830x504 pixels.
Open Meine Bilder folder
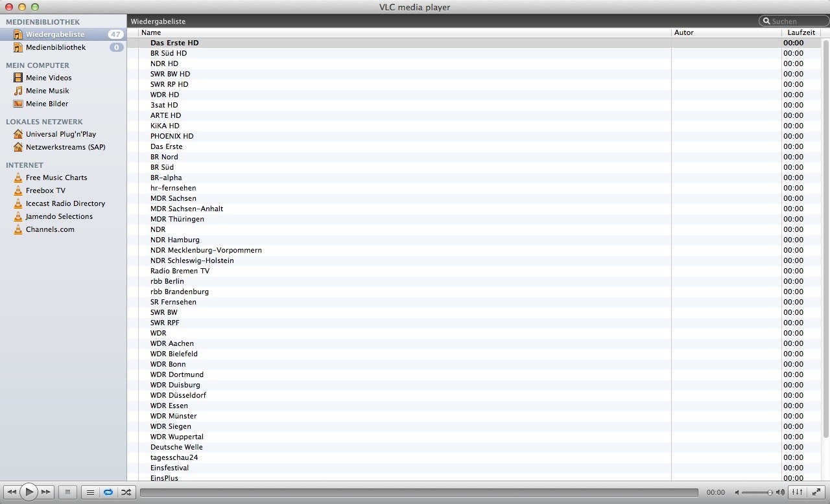63,104
